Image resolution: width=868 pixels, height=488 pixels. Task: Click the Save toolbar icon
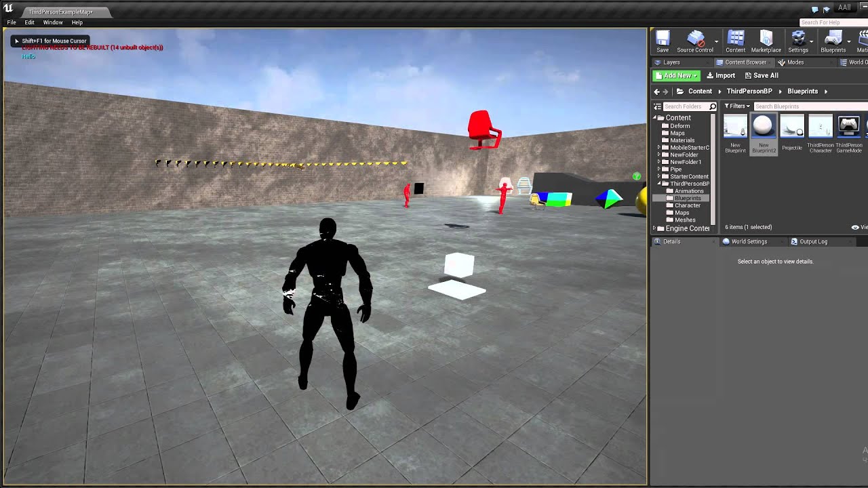(663, 41)
